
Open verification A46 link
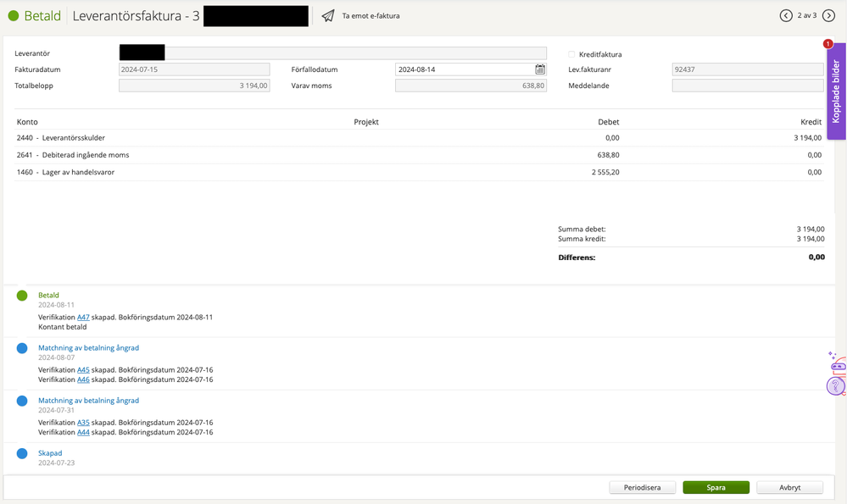coord(83,379)
